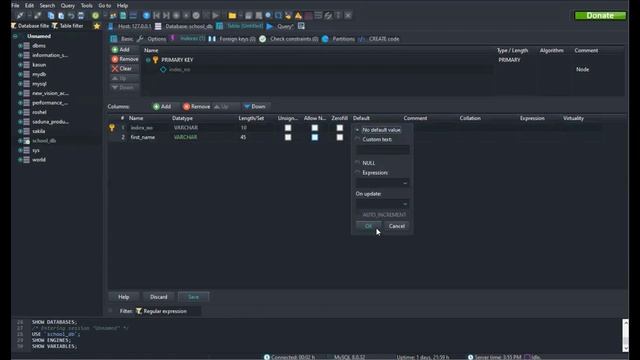Toggle Zerofill checkbox for first_name row
This screenshot has height=360, width=640.
coord(340,137)
